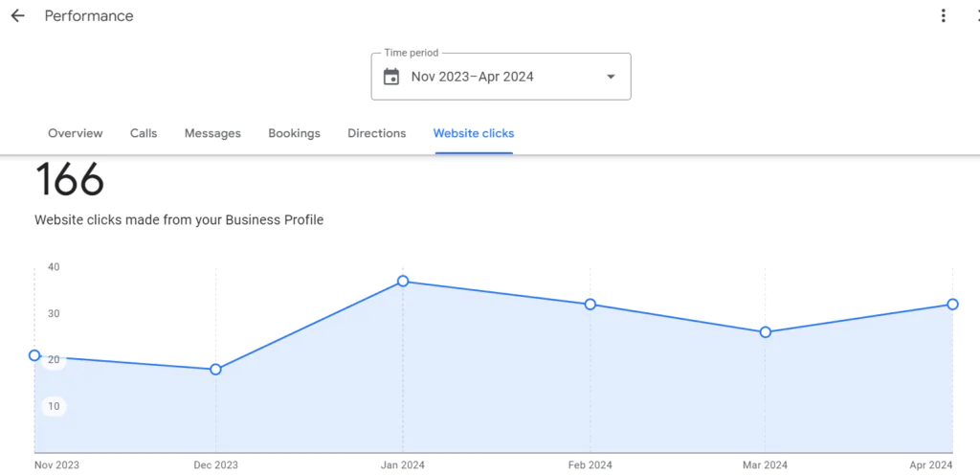
Task: Go to the Bookings tab
Action: point(294,133)
